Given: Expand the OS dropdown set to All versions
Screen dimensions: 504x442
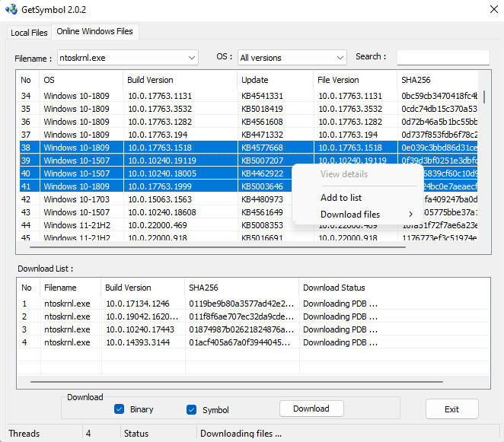Looking at the screenshot, I should click(292, 58).
